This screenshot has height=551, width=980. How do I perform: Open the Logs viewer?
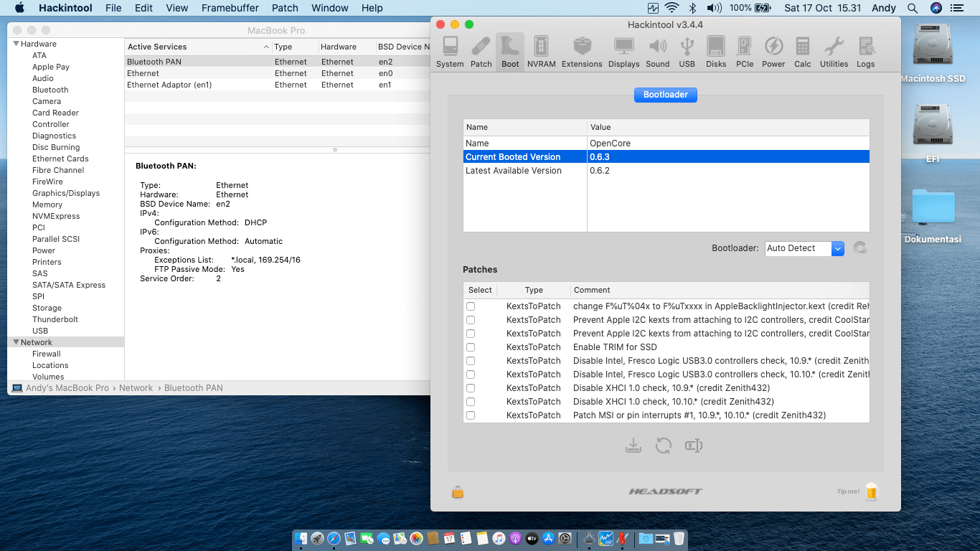point(865,52)
